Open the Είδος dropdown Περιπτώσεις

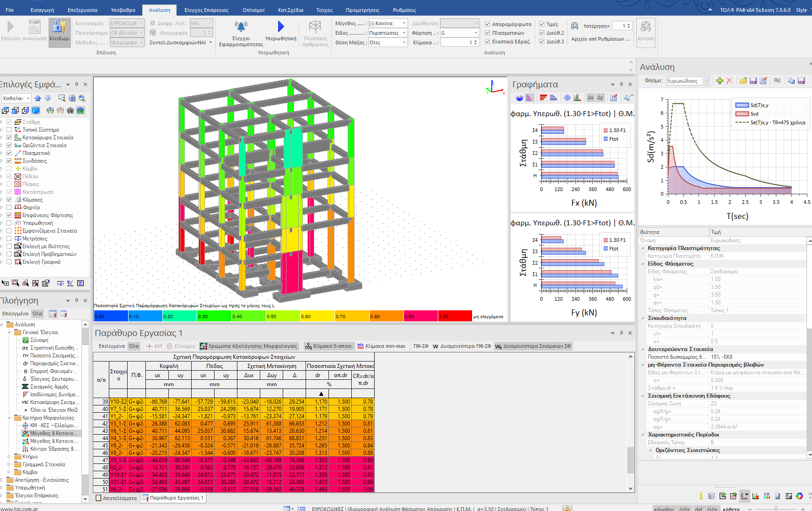388,33
